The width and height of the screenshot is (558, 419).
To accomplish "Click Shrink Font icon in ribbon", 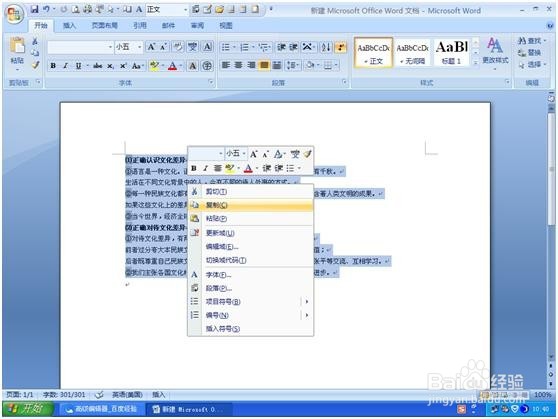I will coord(163,47).
